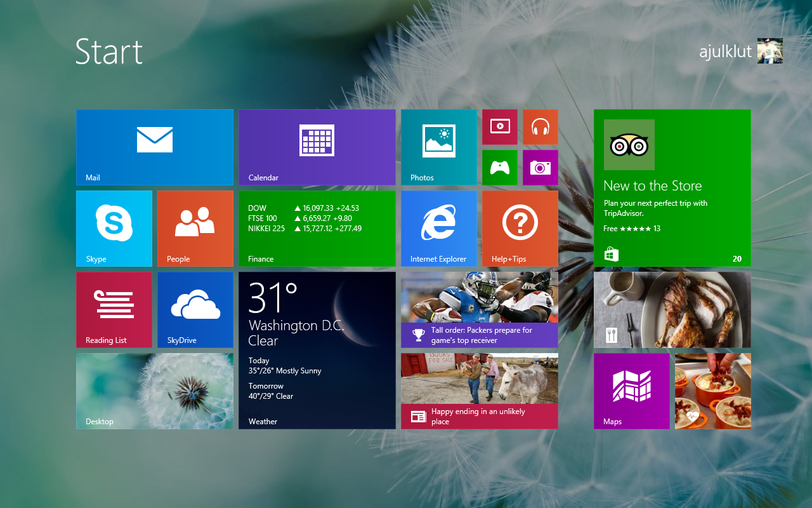The height and width of the screenshot is (508, 812).
Task: Open the Food & Drink roasted chicken tile
Action: [x=672, y=310]
